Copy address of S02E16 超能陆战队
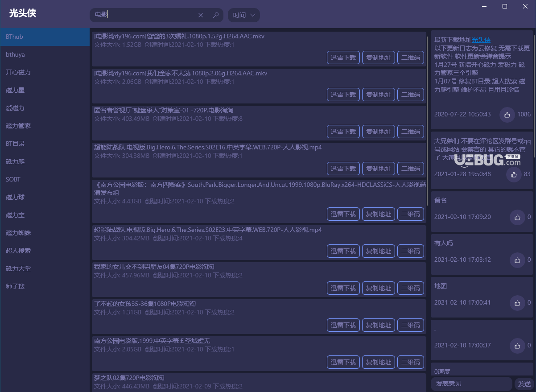The height and width of the screenshot is (392, 536). pyautogui.click(x=379, y=169)
